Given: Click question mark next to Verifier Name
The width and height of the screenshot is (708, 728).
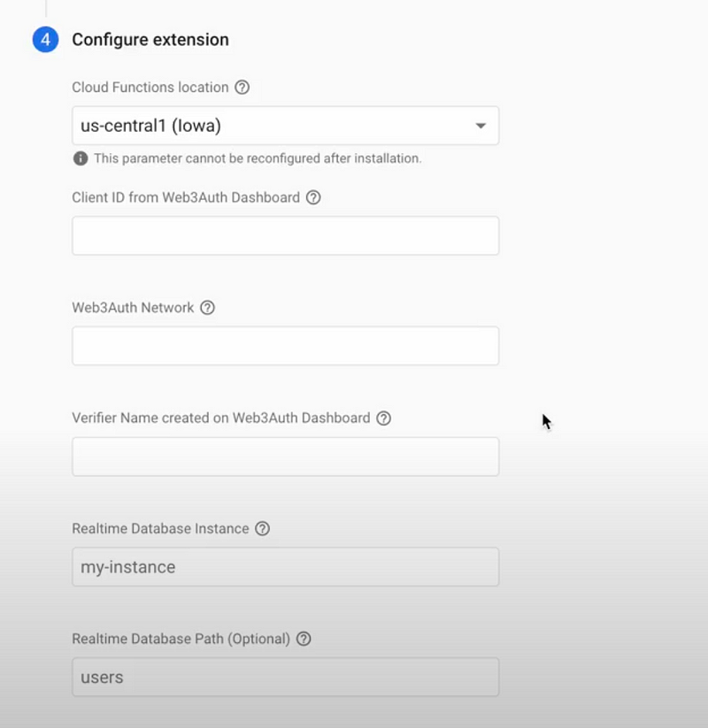Looking at the screenshot, I should (x=384, y=418).
